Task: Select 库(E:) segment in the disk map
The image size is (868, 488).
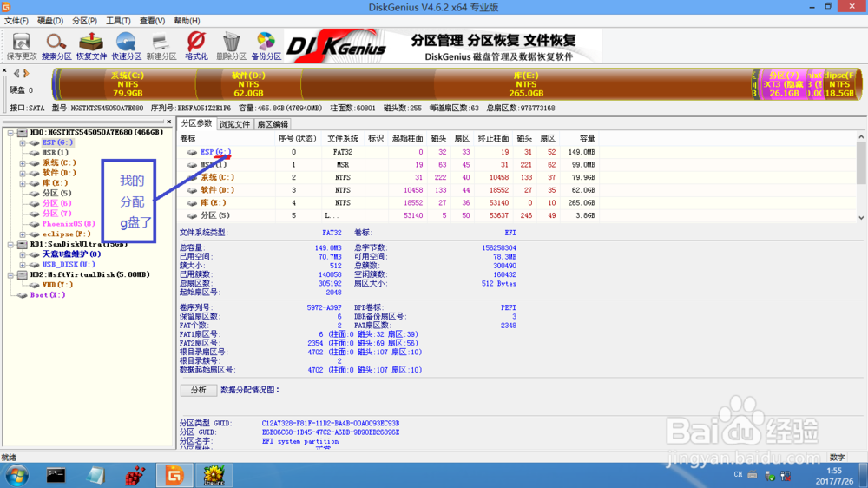Action: 526,84
